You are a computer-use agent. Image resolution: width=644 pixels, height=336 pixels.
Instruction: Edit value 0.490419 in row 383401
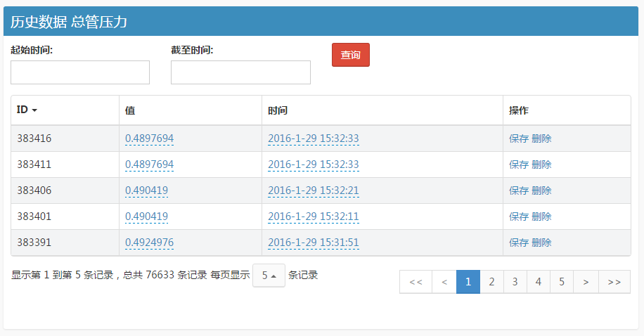click(147, 216)
